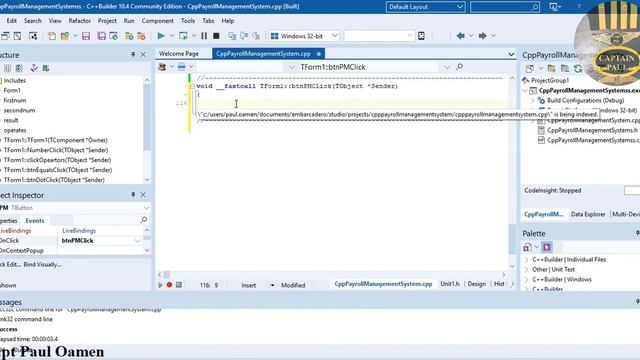
Task: Switch to the Unit1.h bottom tab
Action: click(449, 284)
